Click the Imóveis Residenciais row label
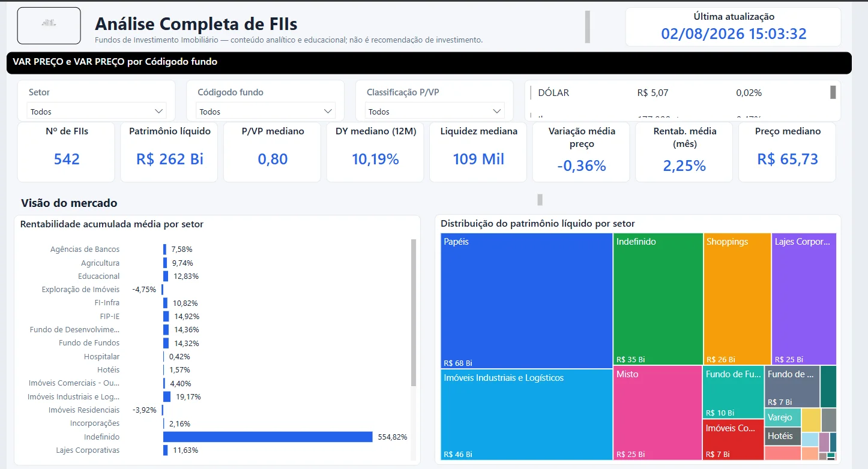Viewport: 868px width, 469px height. 84,410
